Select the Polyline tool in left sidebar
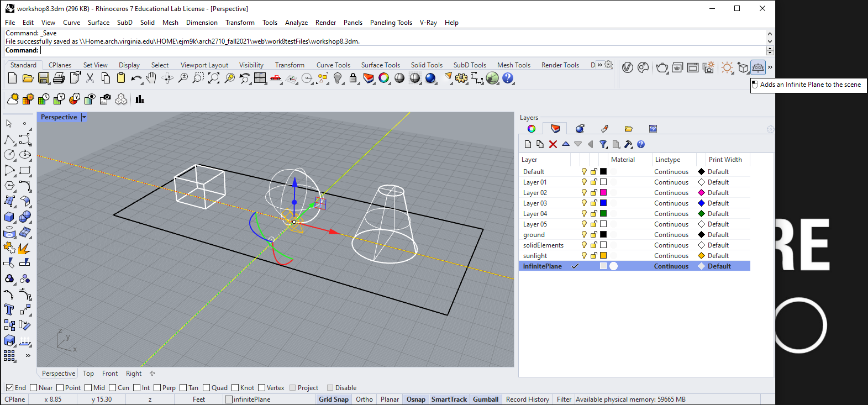Image resolution: width=868 pixels, height=405 pixels. (x=9, y=139)
